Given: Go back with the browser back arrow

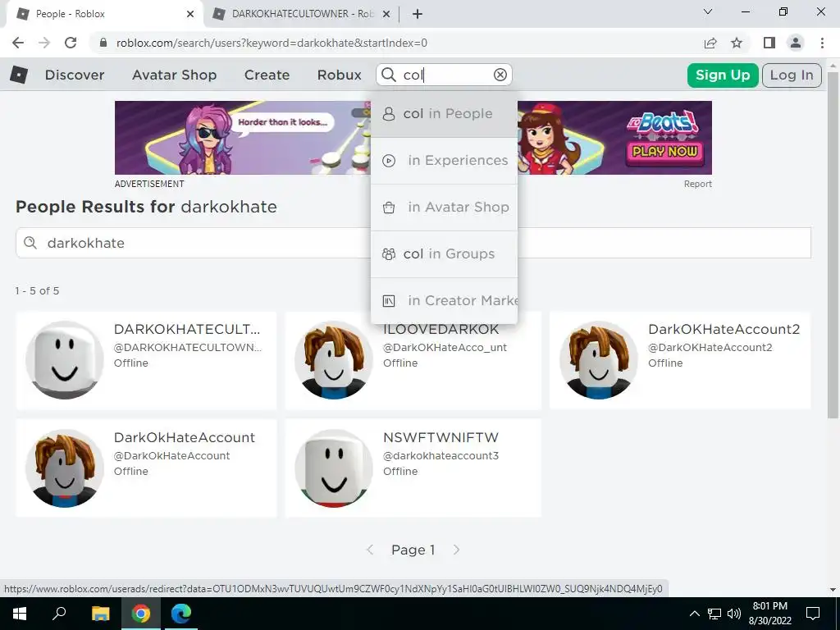Looking at the screenshot, I should (x=18, y=43).
